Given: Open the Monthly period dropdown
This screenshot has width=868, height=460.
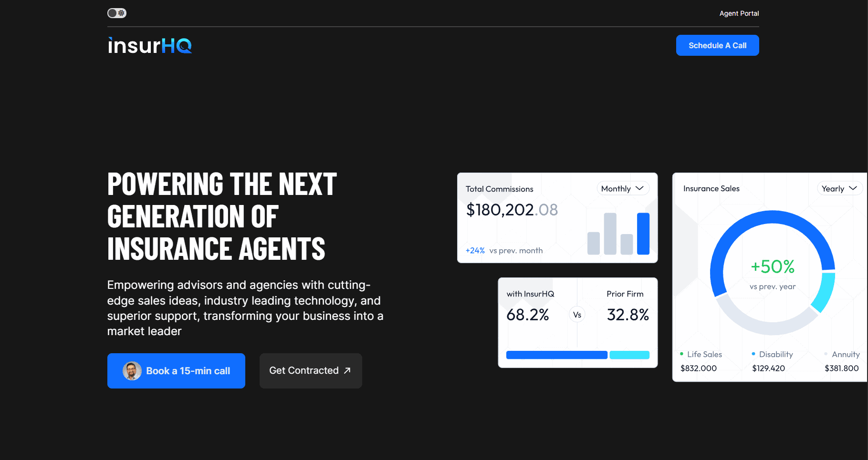Looking at the screenshot, I should (622, 189).
